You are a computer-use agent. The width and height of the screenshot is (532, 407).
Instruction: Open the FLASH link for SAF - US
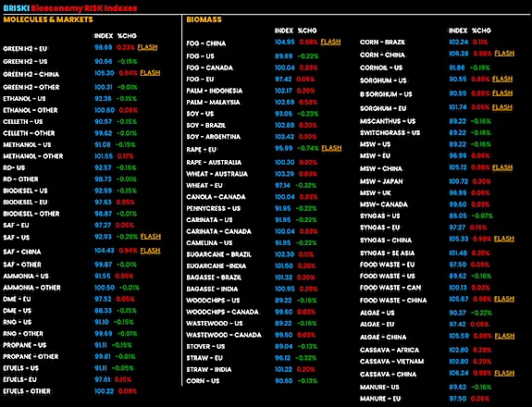(150, 236)
